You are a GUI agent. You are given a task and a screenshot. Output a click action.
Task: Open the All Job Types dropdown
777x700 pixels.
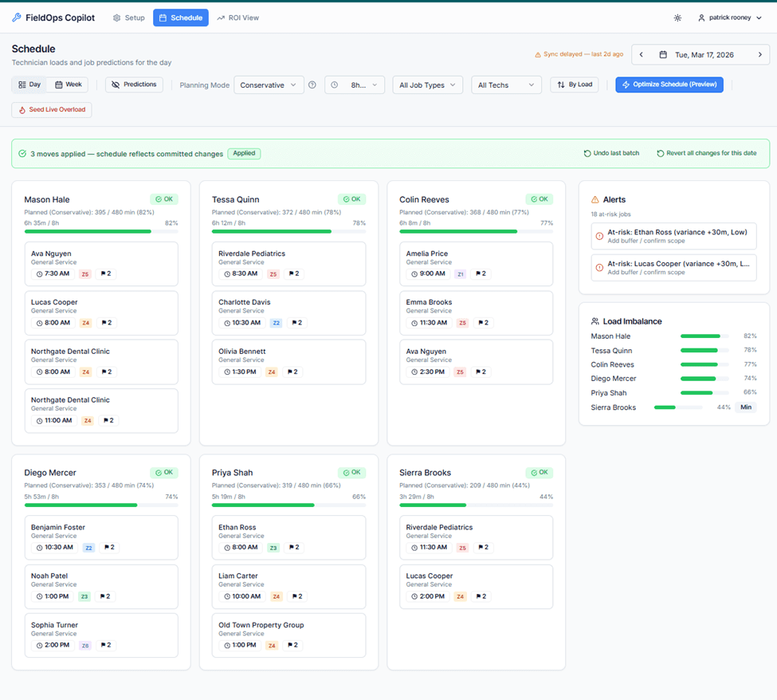(x=427, y=85)
